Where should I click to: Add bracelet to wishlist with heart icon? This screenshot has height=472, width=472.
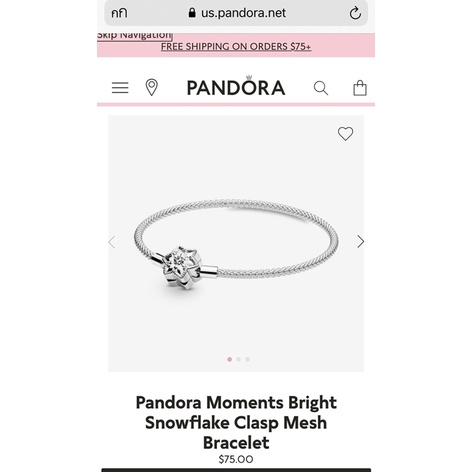(x=345, y=134)
